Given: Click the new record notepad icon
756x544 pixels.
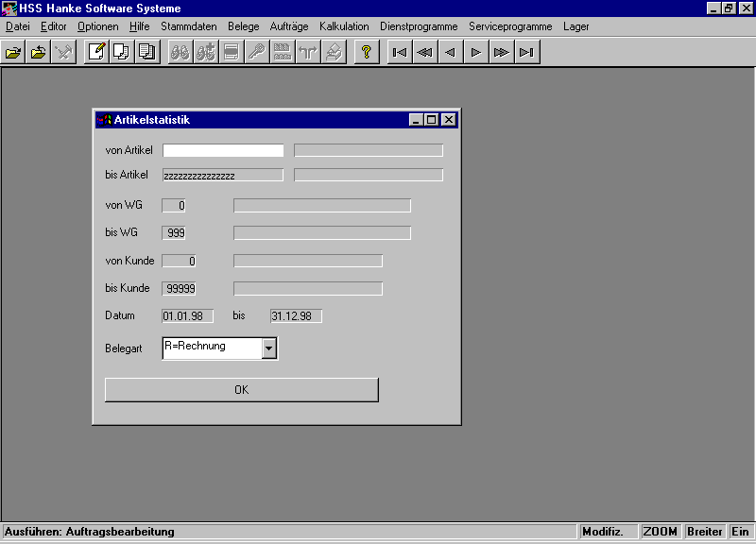Looking at the screenshot, I should click(95, 52).
